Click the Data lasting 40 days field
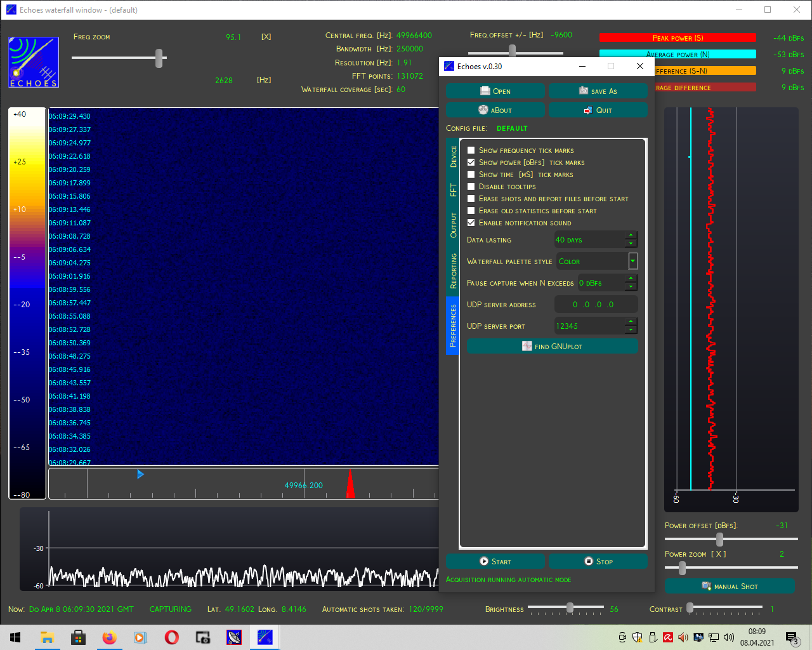 point(590,240)
